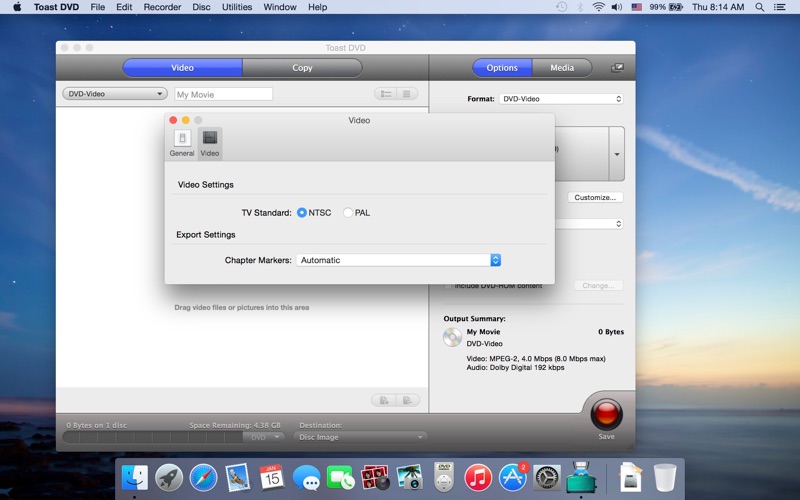Select the Options tab

[x=502, y=68]
